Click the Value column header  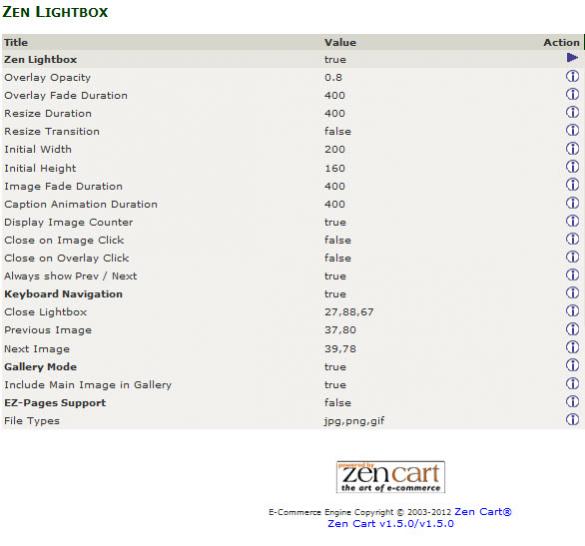click(340, 42)
